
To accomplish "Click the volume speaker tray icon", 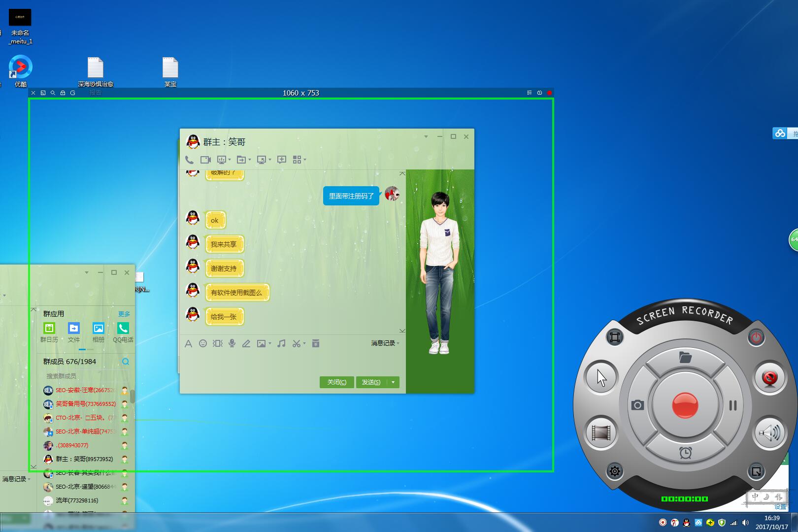I will coord(745,523).
